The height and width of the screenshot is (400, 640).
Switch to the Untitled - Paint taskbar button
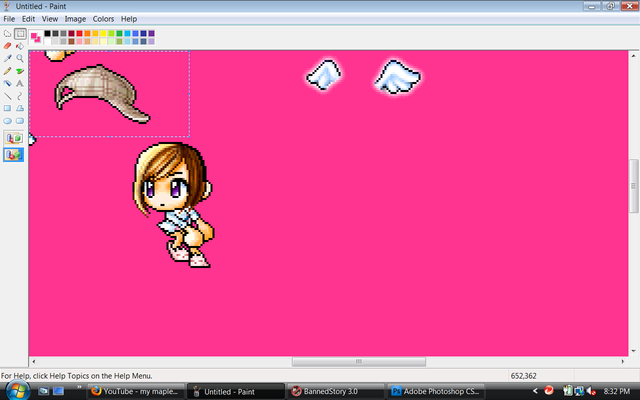tap(235, 391)
